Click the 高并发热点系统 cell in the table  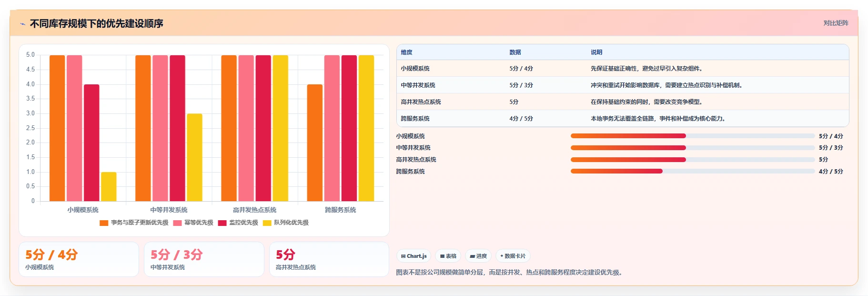pyautogui.click(x=421, y=102)
